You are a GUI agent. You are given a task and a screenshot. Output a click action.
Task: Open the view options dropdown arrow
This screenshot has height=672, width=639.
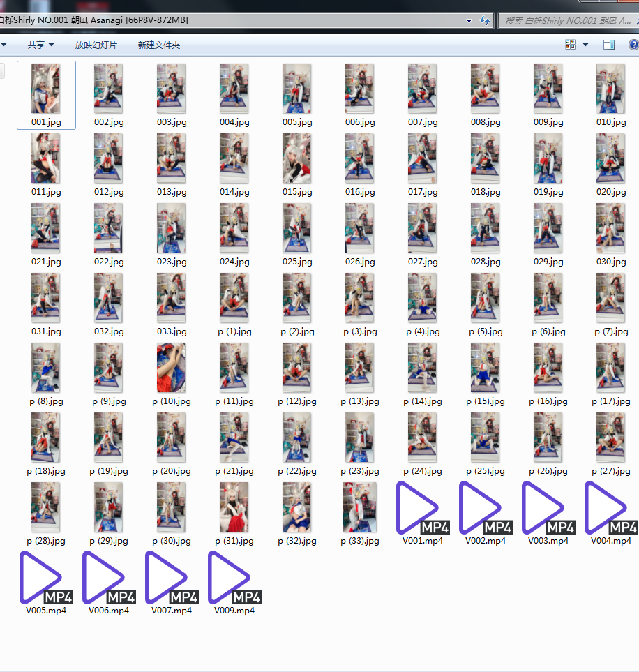coord(585,45)
